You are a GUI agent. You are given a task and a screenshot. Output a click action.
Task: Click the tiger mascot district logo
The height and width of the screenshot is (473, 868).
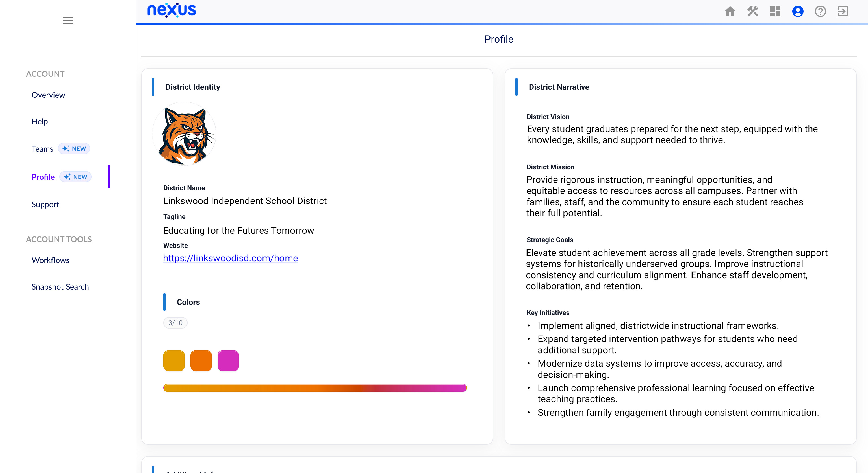coord(184,134)
